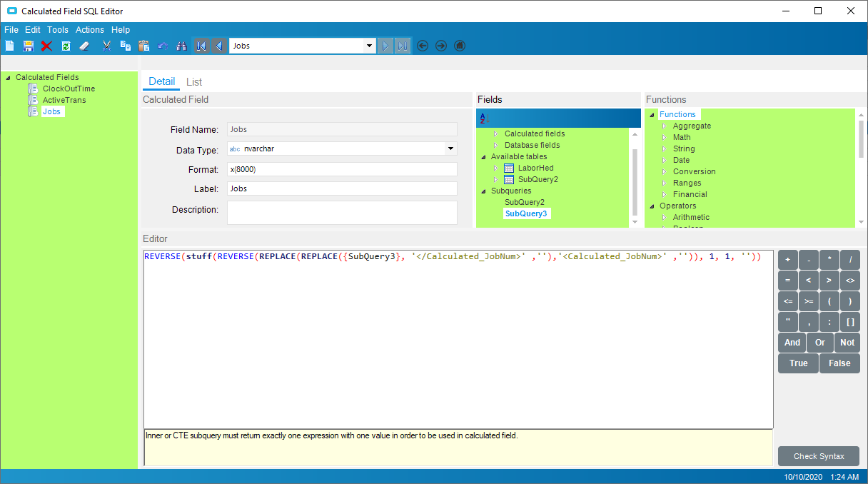Image resolution: width=868 pixels, height=484 pixels.
Task: Click the scissors Cut icon
Action: pyautogui.click(x=106, y=46)
